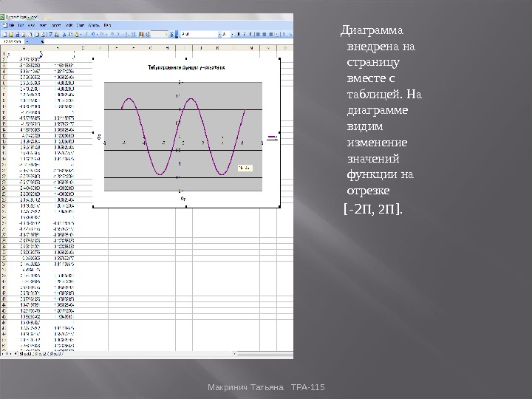Click the Cut toolbar icon
The image size is (532, 399).
[64, 34]
